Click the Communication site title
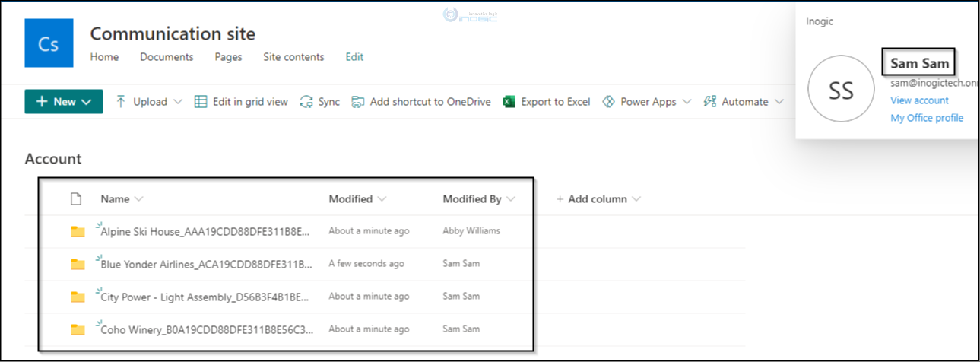The width and height of the screenshot is (980, 362). pyautogui.click(x=173, y=33)
